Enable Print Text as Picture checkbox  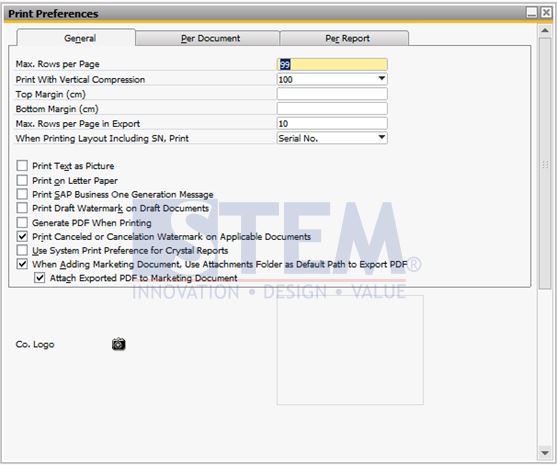pos(22,166)
